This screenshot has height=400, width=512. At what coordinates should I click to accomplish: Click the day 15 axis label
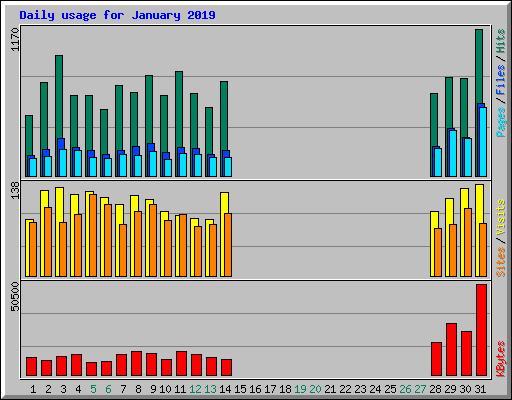coord(240,389)
